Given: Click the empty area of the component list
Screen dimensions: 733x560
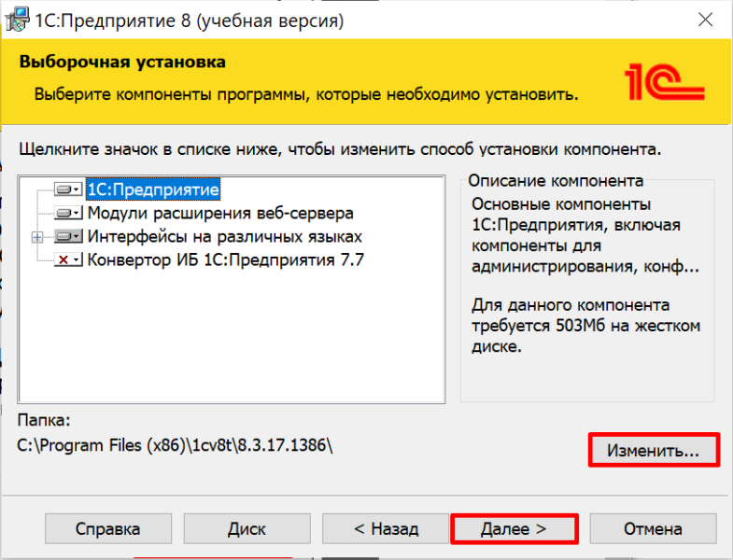Looking at the screenshot, I should (x=233, y=345).
